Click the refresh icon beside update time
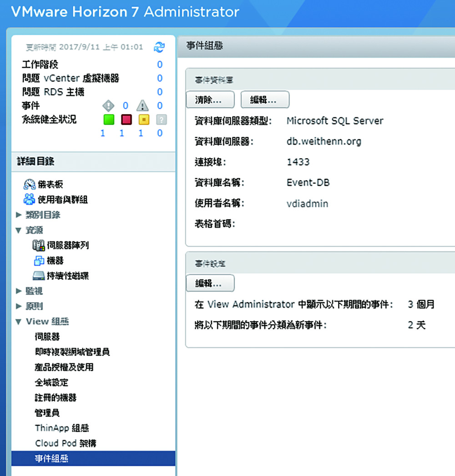The height and width of the screenshot is (476, 455). pyautogui.click(x=159, y=47)
